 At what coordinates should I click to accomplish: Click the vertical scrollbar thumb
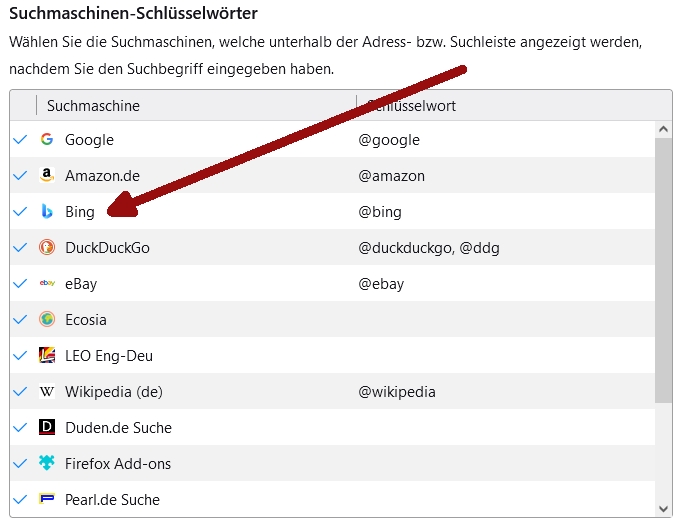click(663, 270)
